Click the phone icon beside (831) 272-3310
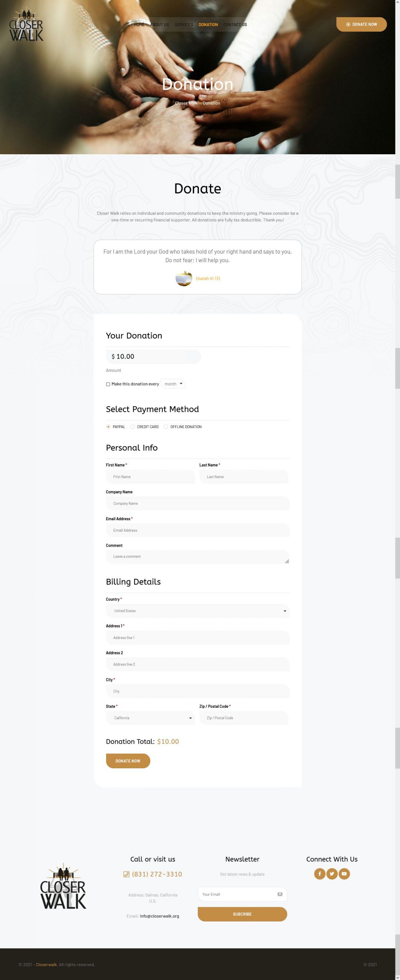Image resolution: width=400 pixels, height=980 pixels. [x=126, y=874]
